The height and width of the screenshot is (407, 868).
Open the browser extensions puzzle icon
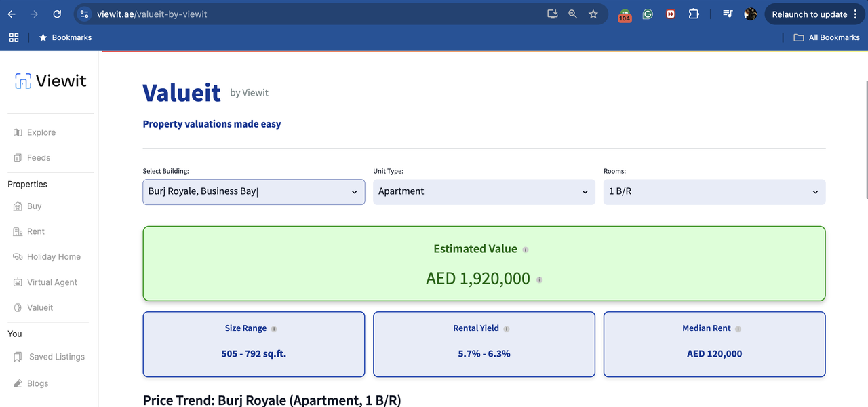click(x=694, y=14)
